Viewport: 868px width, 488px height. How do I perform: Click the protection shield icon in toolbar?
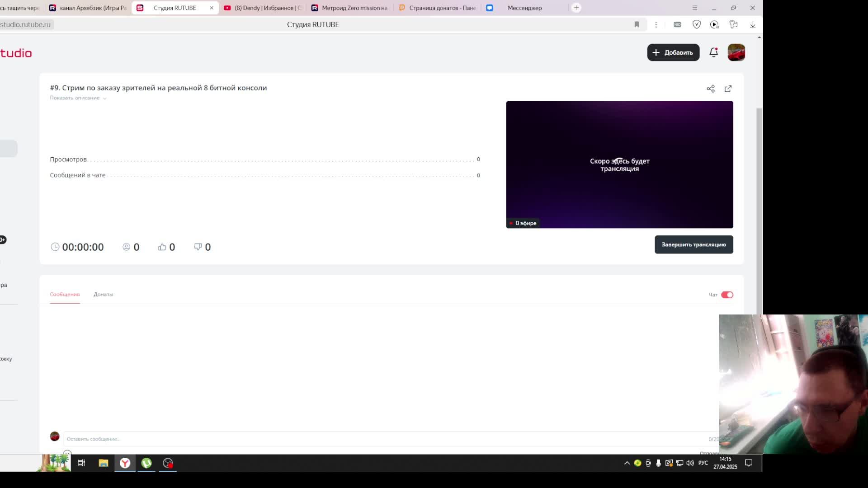coord(696,24)
